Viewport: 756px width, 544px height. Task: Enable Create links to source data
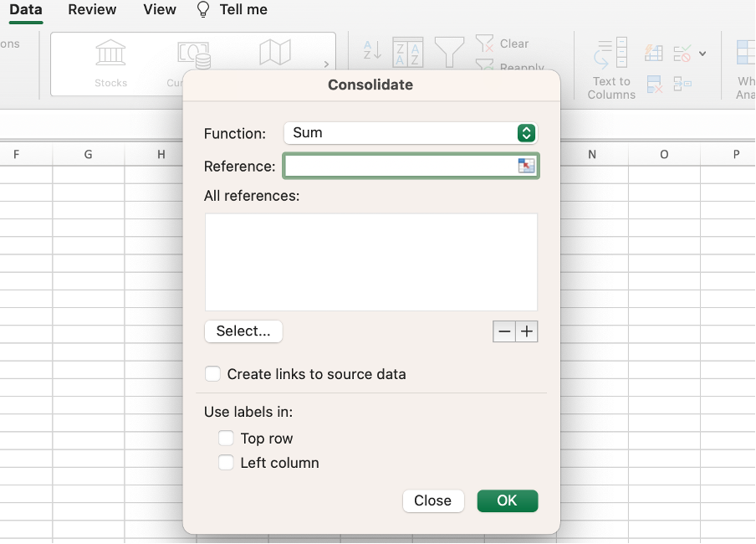click(x=214, y=374)
